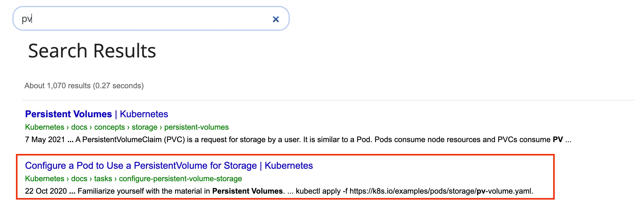Select the "storage" breadcrumb segment

(x=145, y=127)
